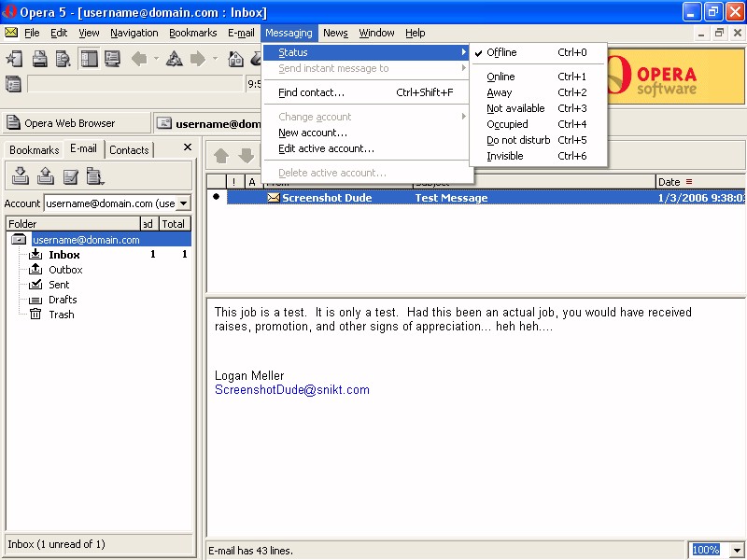Set status to Not available

pyautogui.click(x=538, y=108)
